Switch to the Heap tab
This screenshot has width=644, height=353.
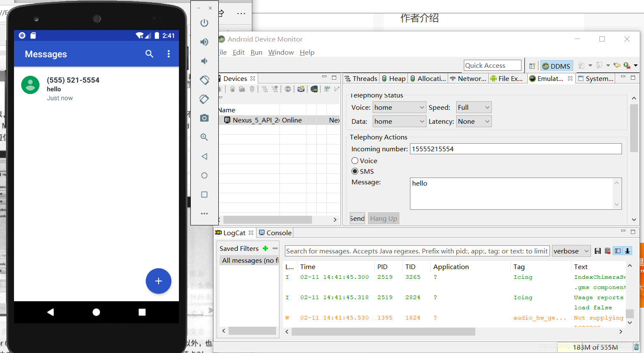tap(394, 78)
